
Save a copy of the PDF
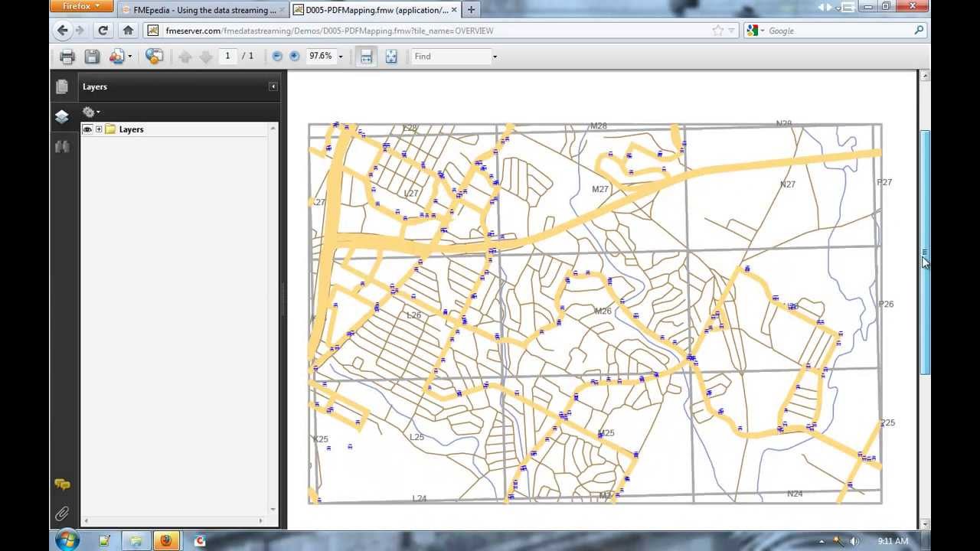[x=92, y=57]
